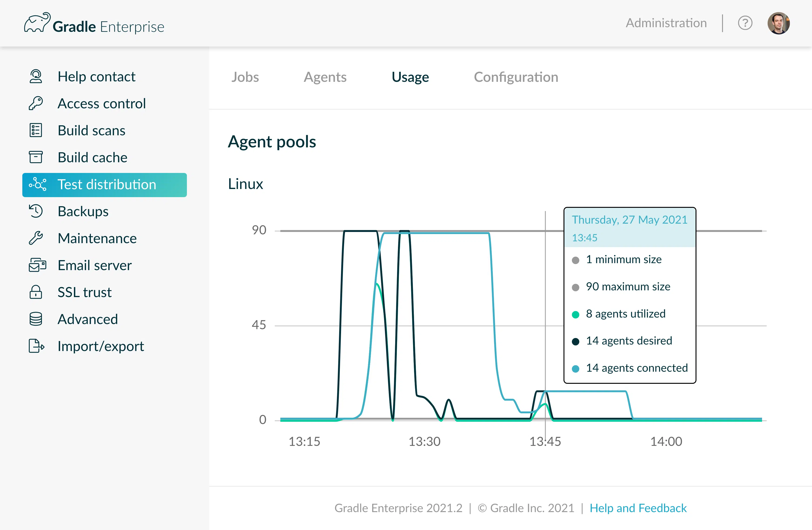The image size is (812, 530).
Task: Click the Build scans list icon
Action: point(36,130)
